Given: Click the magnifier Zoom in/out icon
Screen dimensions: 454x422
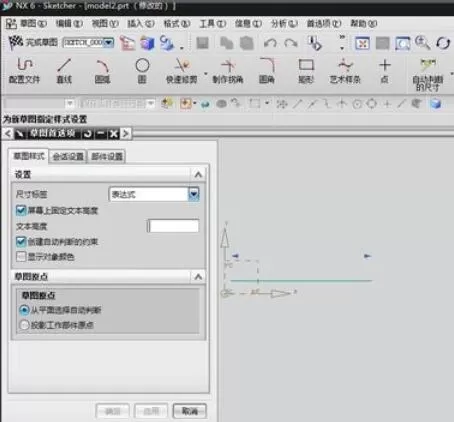Looking at the screenshot, I should 422,43.
